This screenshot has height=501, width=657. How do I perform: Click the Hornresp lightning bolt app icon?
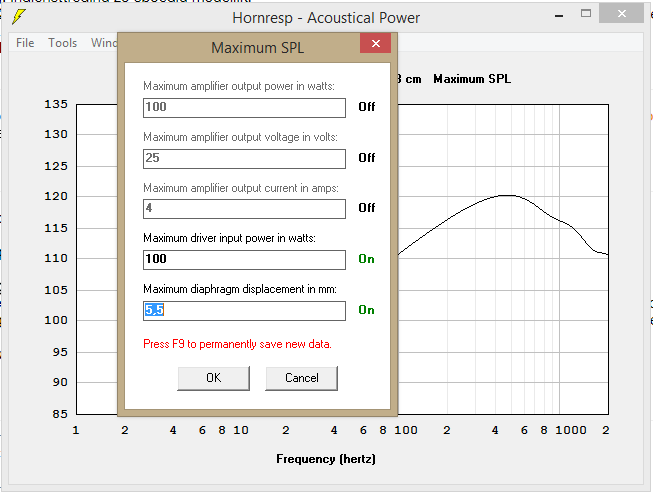click(x=18, y=17)
